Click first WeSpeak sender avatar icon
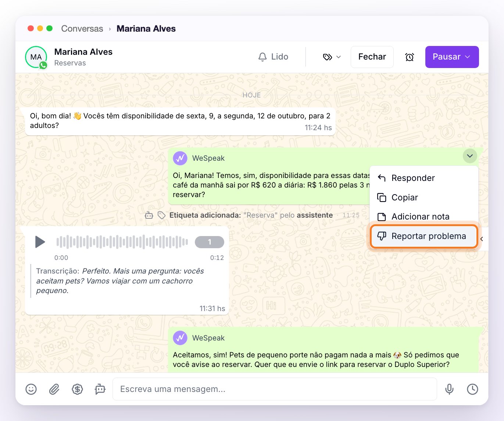The width and height of the screenshot is (504, 421). (180, 158)
